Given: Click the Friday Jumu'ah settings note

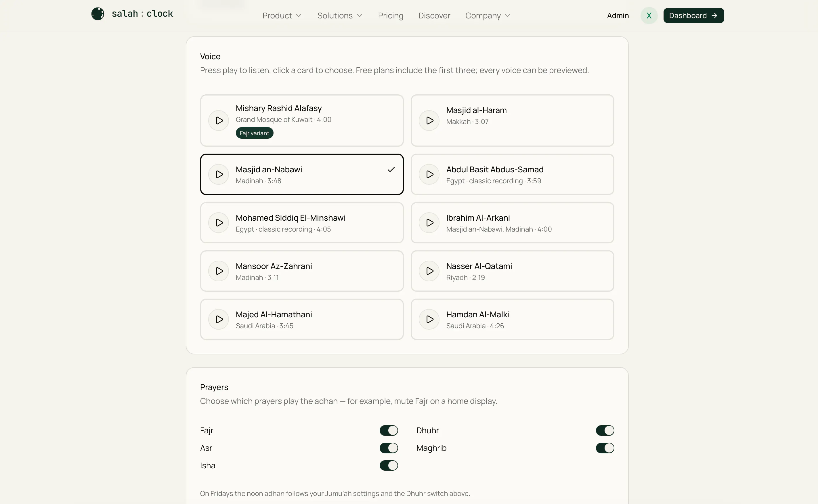Looking at the screenshot, I should tap(335, 493).
